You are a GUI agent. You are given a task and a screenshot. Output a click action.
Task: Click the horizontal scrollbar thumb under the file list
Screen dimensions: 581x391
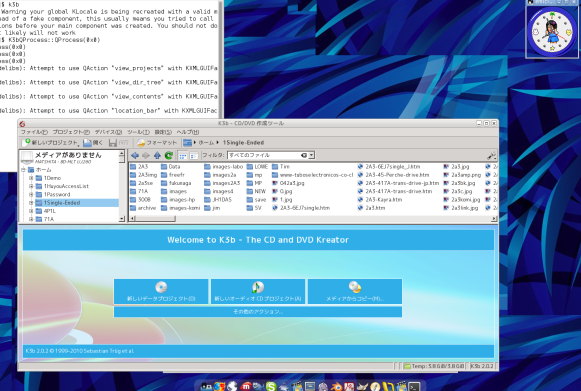[x=156, y=219]
